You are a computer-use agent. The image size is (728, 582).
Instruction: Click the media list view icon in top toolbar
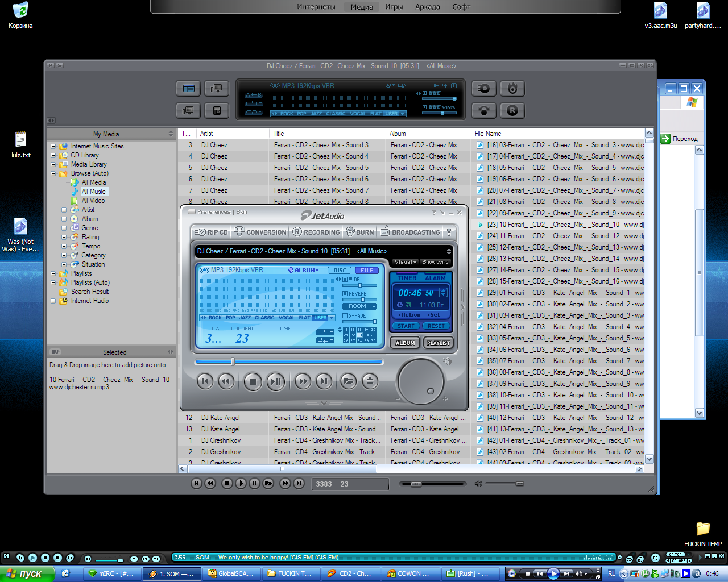pos(188,88)
